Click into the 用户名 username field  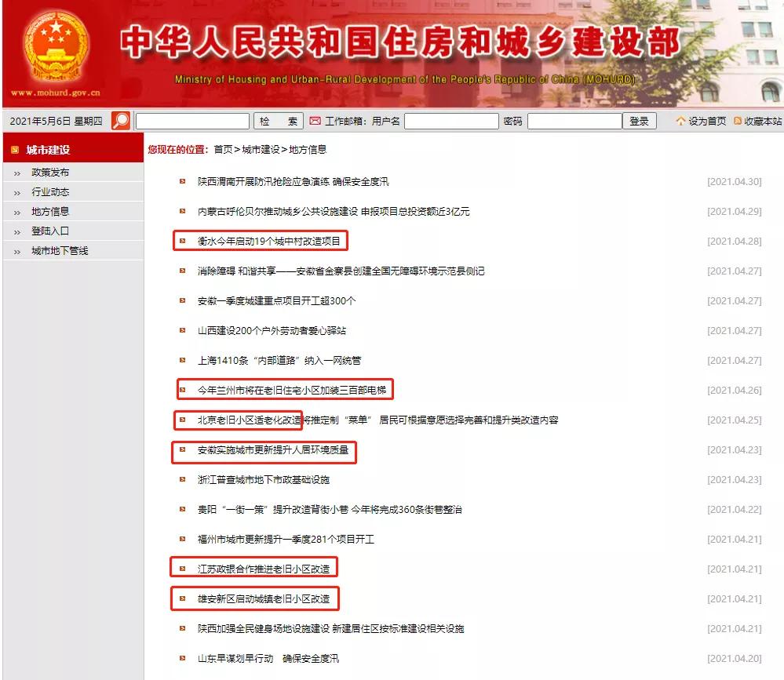(451, 121)
